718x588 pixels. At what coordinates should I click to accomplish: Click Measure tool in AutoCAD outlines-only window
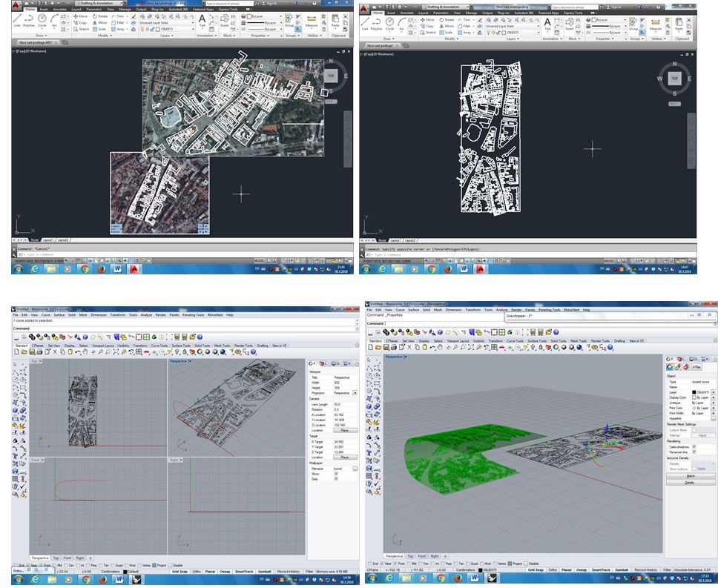pos(655,24)
